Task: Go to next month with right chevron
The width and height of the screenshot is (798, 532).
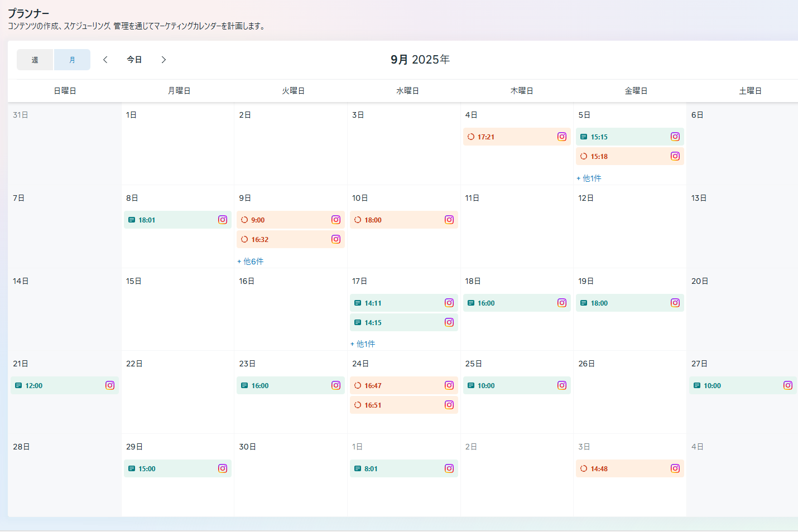Action: click(x=164, y=60)
